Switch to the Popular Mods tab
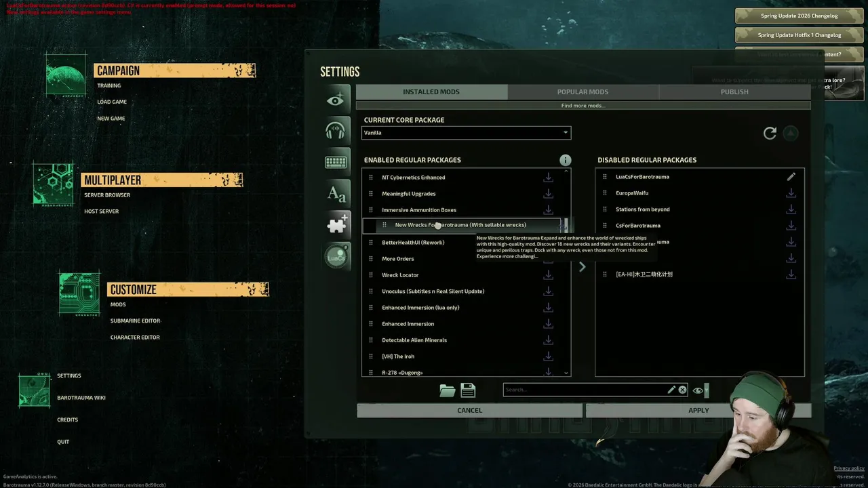 pyautogui.click(x=583, y=92)
